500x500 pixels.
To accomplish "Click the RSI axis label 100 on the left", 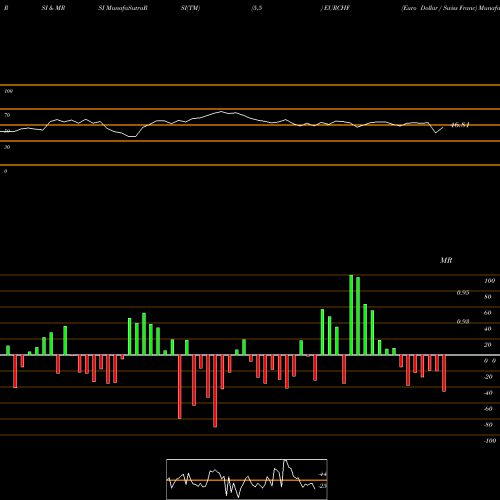I will pyautogui.click(x=8, y=91).
